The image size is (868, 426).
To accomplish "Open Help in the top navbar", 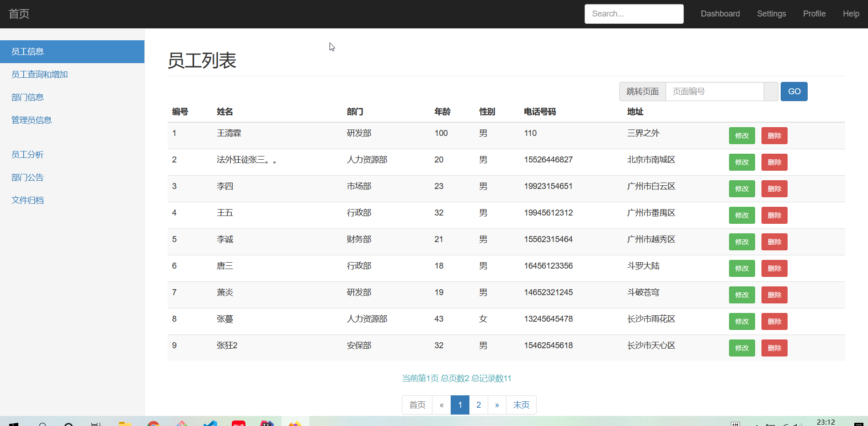I will pos(851,14).
